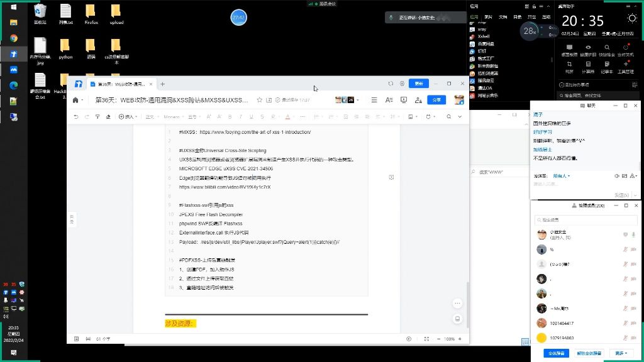Screen dimensions: 644x362
Task: Zoom out with the minus button
Action: coord(438,339)
